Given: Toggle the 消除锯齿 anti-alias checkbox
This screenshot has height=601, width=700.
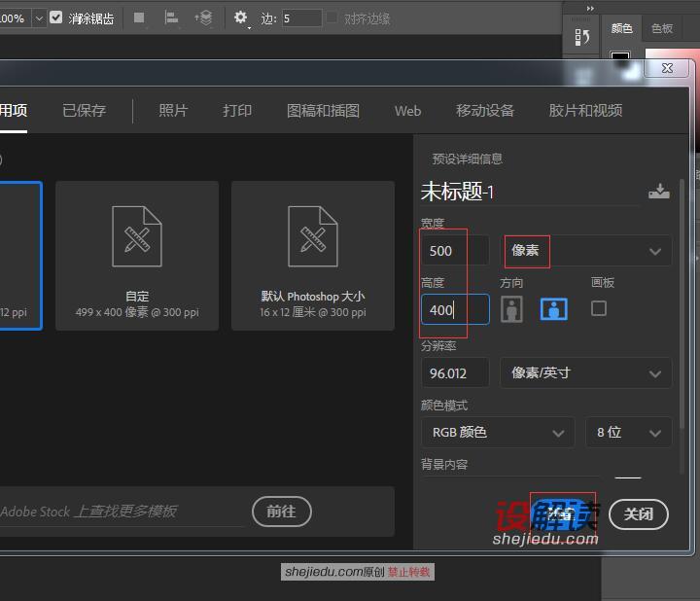Looking at the screenshot, I should [55, 18].
